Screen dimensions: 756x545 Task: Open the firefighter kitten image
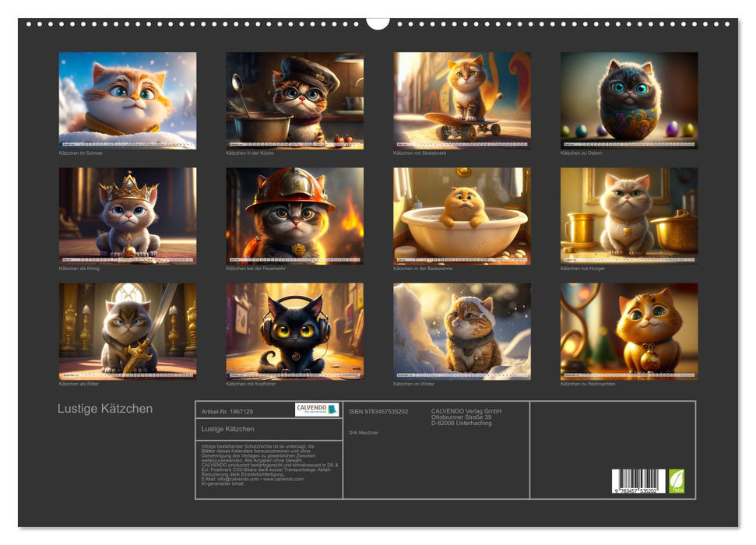294,216
